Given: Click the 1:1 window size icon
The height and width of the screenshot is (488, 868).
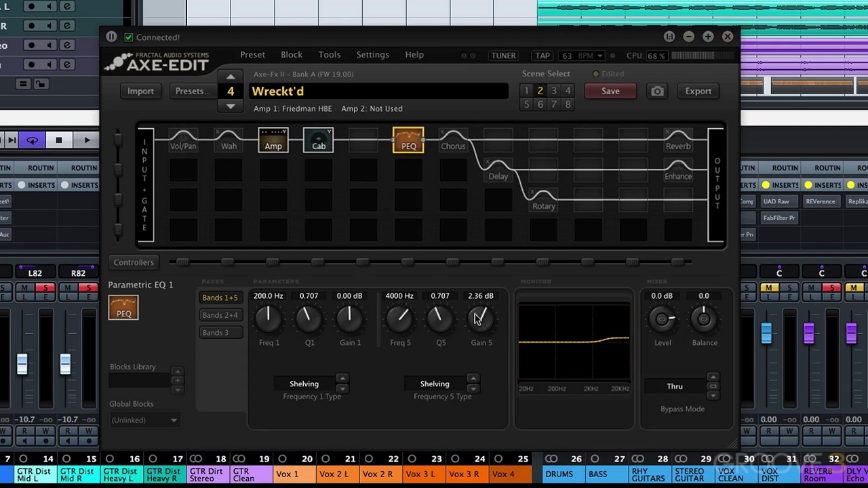Looking at the screenshot, I should tap(669, 37).
